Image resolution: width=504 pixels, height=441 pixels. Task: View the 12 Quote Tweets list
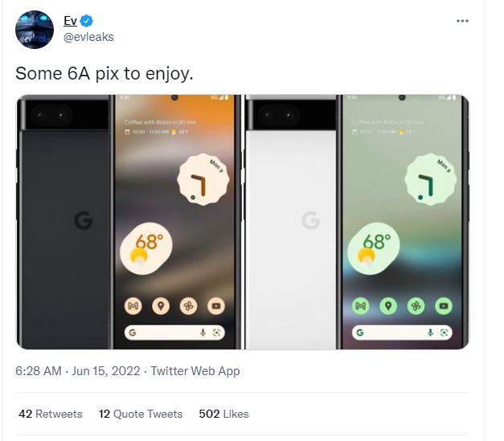click(141, 414)
